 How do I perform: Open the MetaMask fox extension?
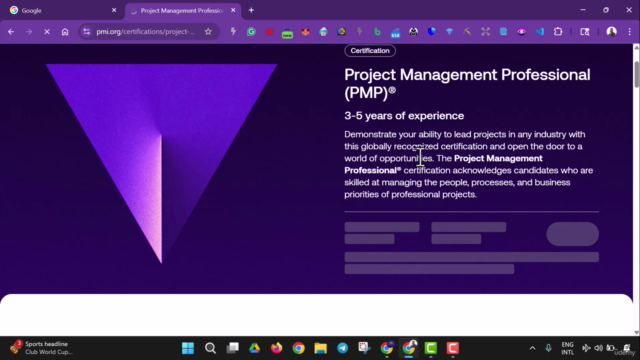pos(305,31)
